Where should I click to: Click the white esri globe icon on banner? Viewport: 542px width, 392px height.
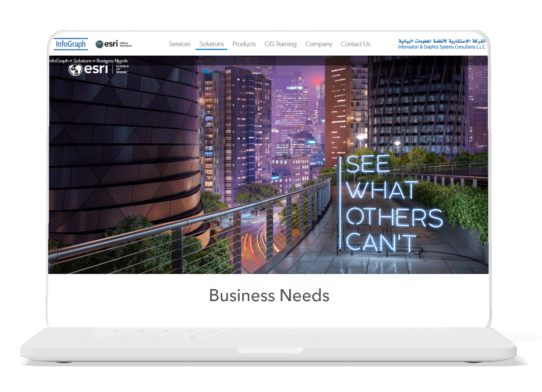[x=76, y=69]
